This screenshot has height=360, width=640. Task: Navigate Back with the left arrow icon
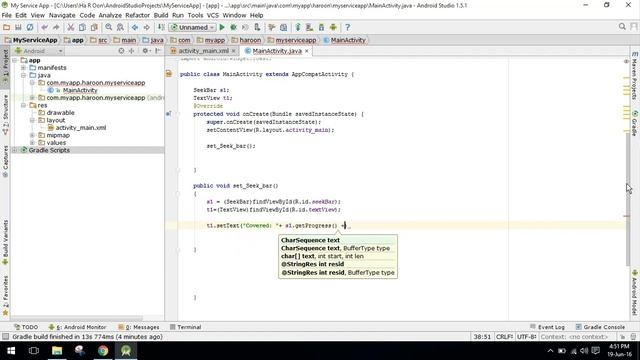[x=135, y=27]
